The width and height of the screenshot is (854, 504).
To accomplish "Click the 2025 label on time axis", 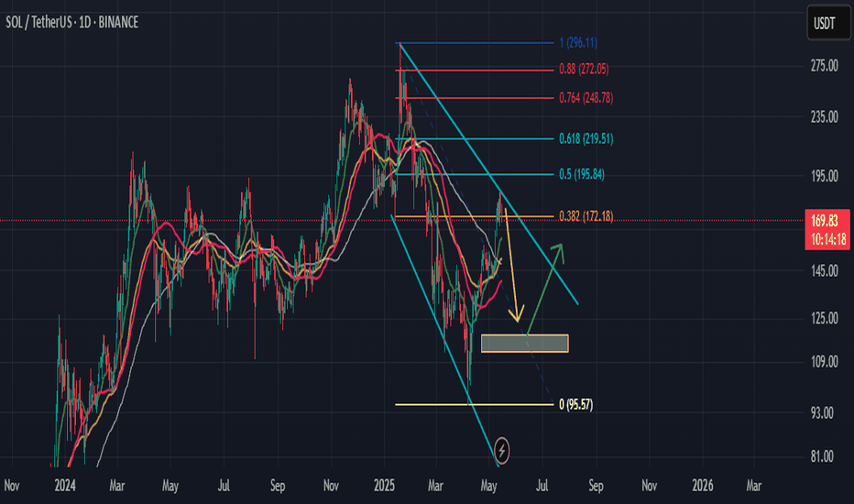I will coord(384,486).
